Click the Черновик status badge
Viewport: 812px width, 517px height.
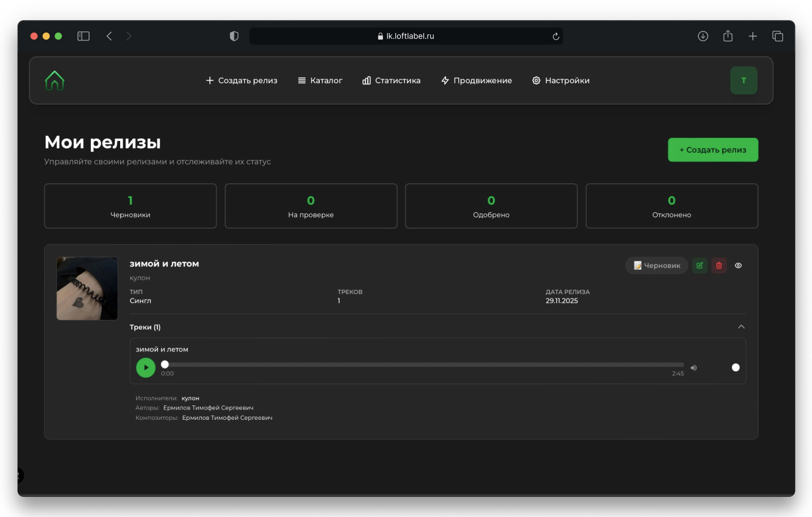[x=656, y=265]
